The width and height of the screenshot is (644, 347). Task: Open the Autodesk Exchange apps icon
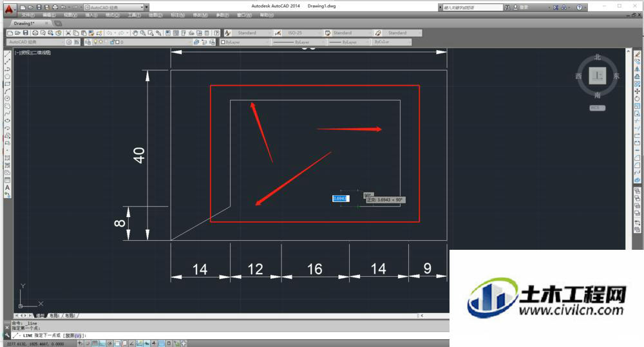(556, 7)
